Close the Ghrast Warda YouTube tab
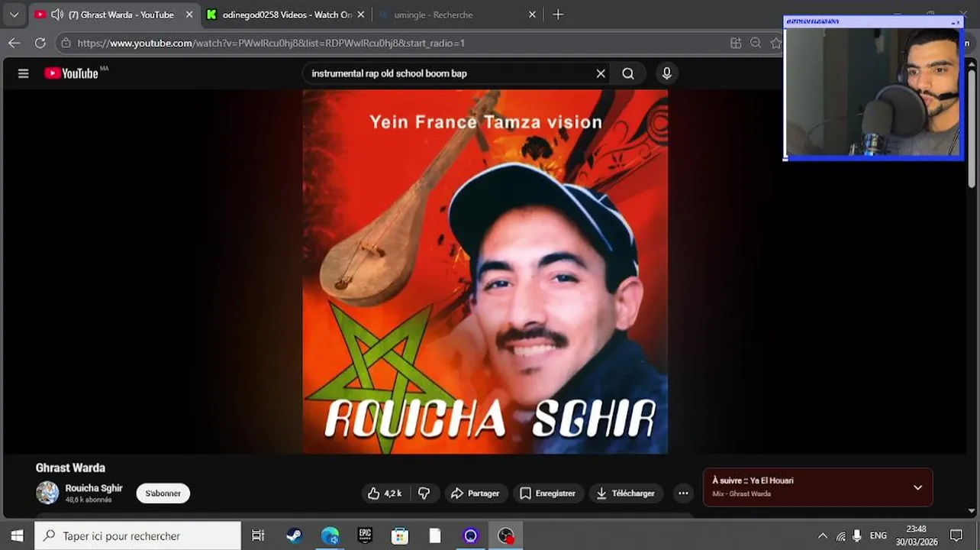 [189, 15]
